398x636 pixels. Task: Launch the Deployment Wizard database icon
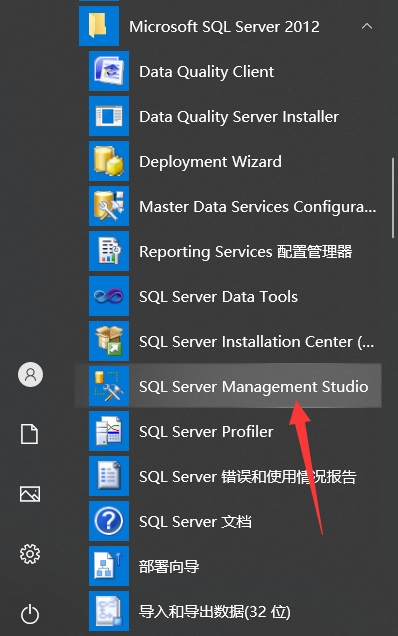[109, 161]
